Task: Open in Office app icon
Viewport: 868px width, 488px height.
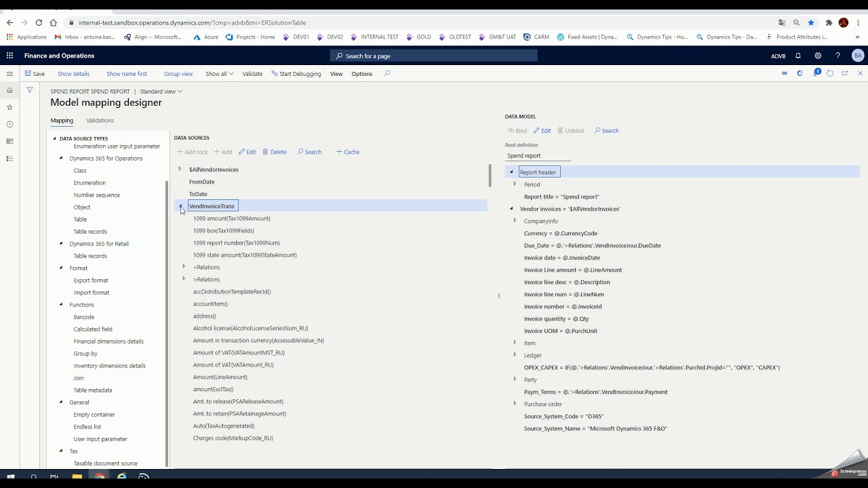Action: 800,73
